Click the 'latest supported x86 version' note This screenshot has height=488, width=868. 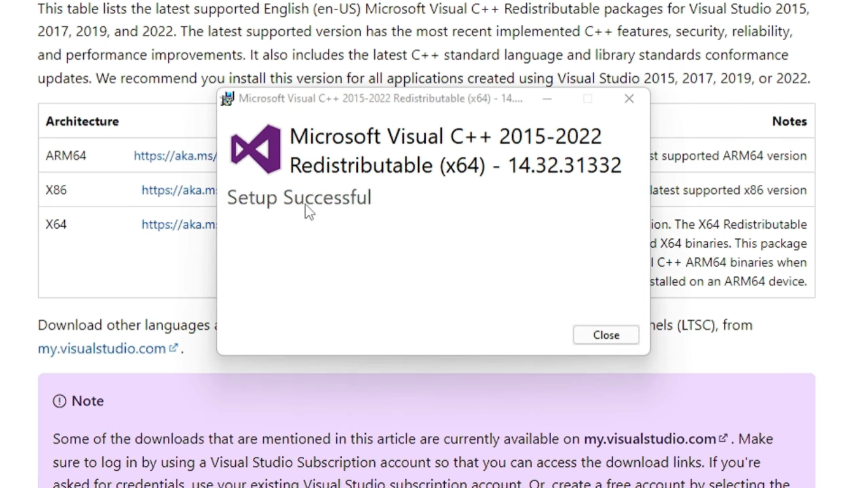point(729,190)
